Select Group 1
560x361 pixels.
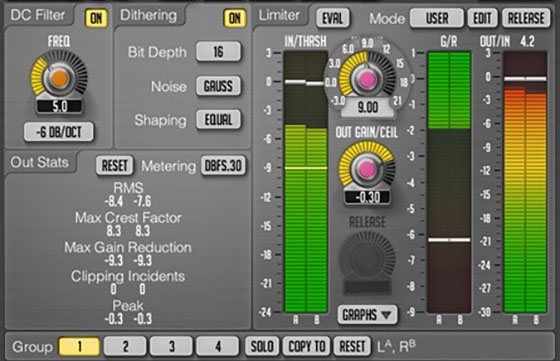click(x=79, y=346)
